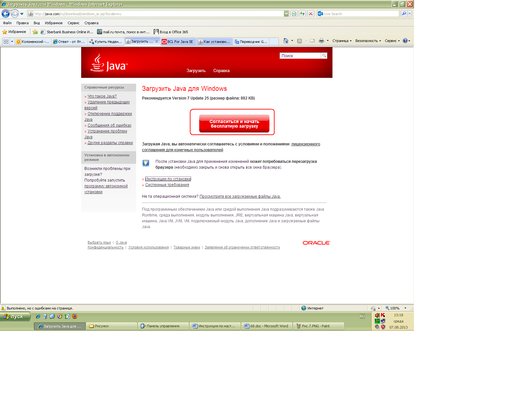Click the Home page icon
The height and width of the screenshot is (420, 510).
pos(286,41)
